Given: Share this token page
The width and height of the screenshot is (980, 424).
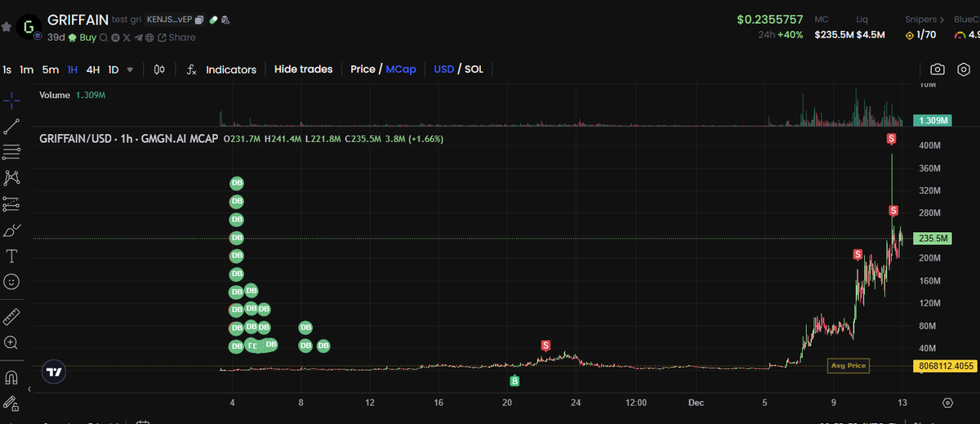Looking at the screenshot, I should (176, 38).
